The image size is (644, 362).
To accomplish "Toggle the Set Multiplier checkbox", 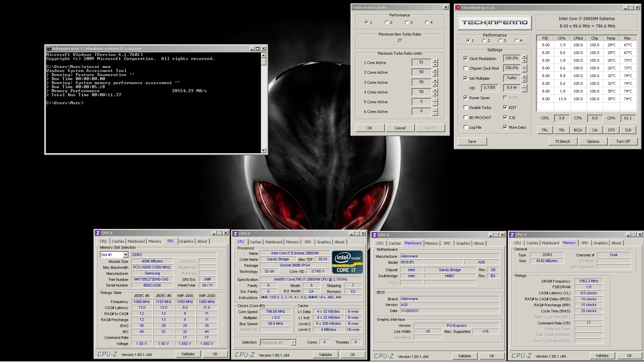I will (x=466, y=78).
